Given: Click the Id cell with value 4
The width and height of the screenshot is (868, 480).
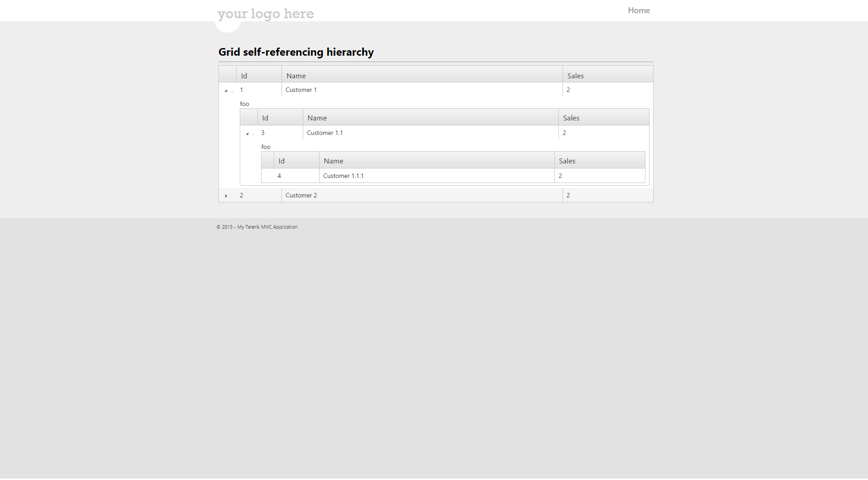Looking at the screenshot, I should pos(296,176).
